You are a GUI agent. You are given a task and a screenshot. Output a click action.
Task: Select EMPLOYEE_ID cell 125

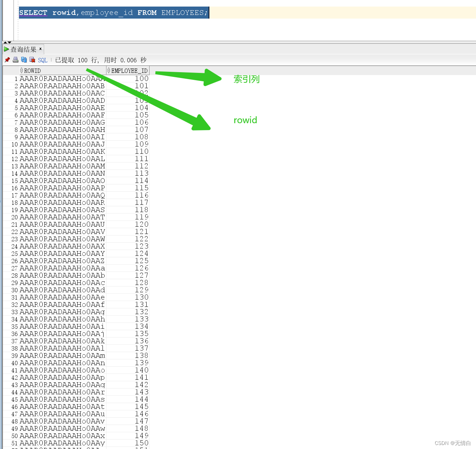[x=128, y=261]
